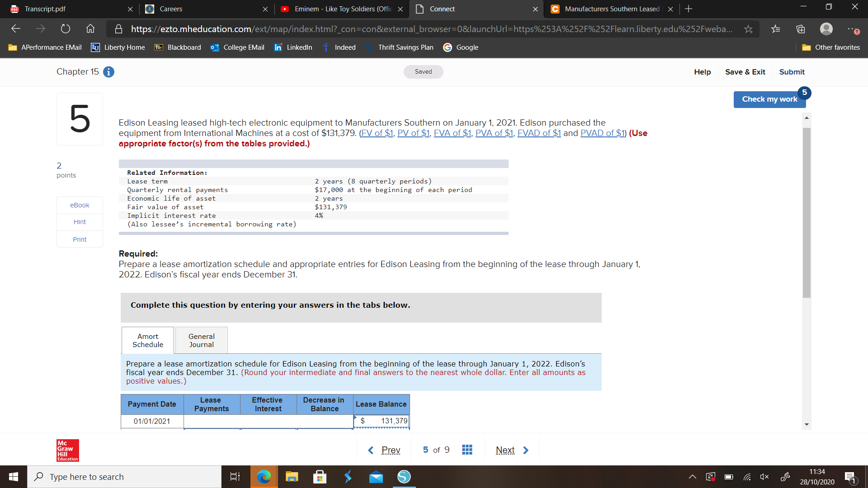Click the browser home icon
This screenshot has width=868, height=488.
tap(90, 28)
